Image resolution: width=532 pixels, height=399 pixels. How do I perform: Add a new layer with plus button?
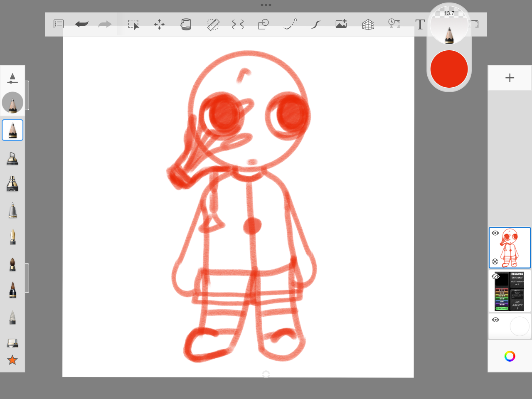510,78
